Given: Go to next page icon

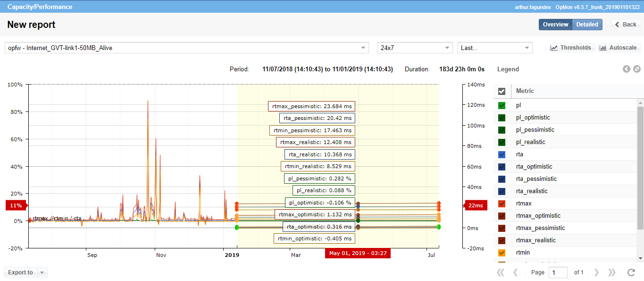Looking at the screenshot, I should click(x=596, y=272).
